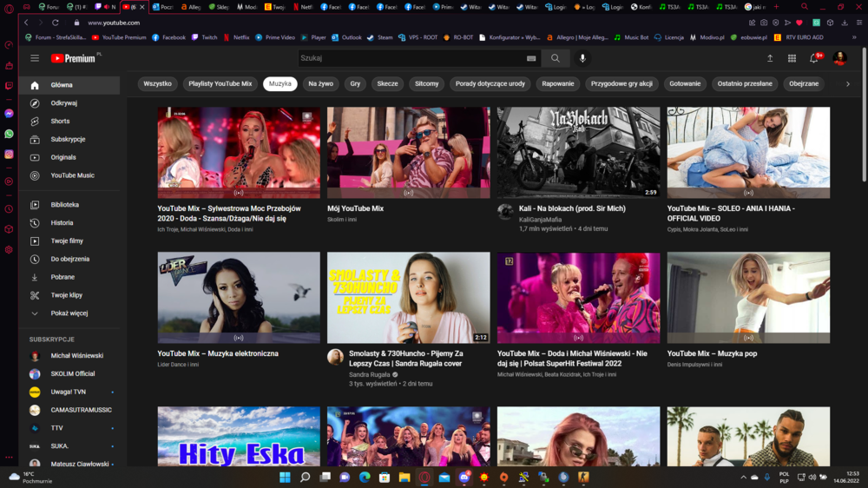
Task: Open Do obejrzenia clock icon
Action: coord(35,260)
